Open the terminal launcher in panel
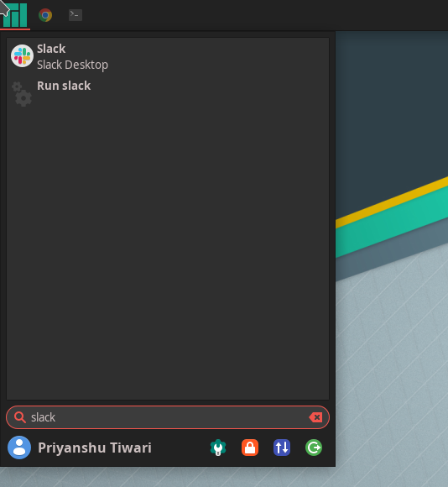The width and height of the screenshot is (448, 487). [76, 15]
